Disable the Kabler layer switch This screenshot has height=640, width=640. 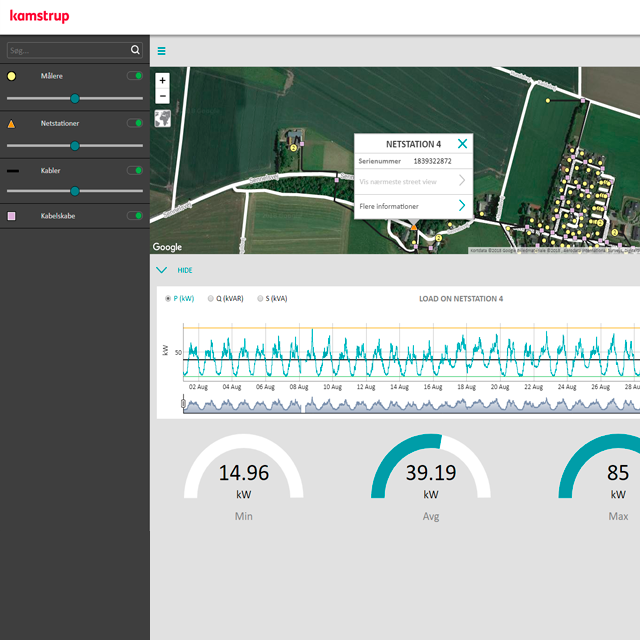coord(134,170)
